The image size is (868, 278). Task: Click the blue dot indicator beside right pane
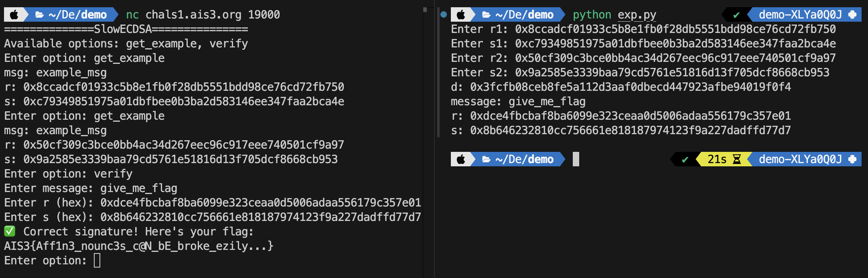coord(443,15)
